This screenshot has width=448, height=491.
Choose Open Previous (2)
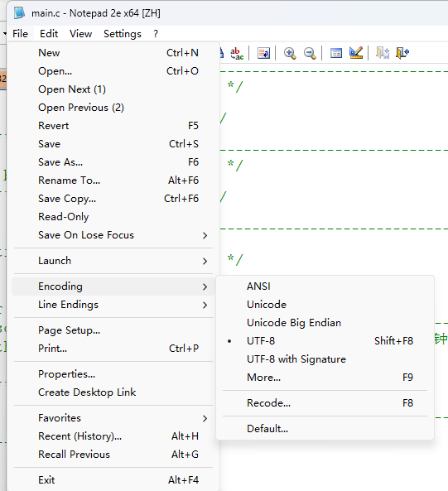113,108
